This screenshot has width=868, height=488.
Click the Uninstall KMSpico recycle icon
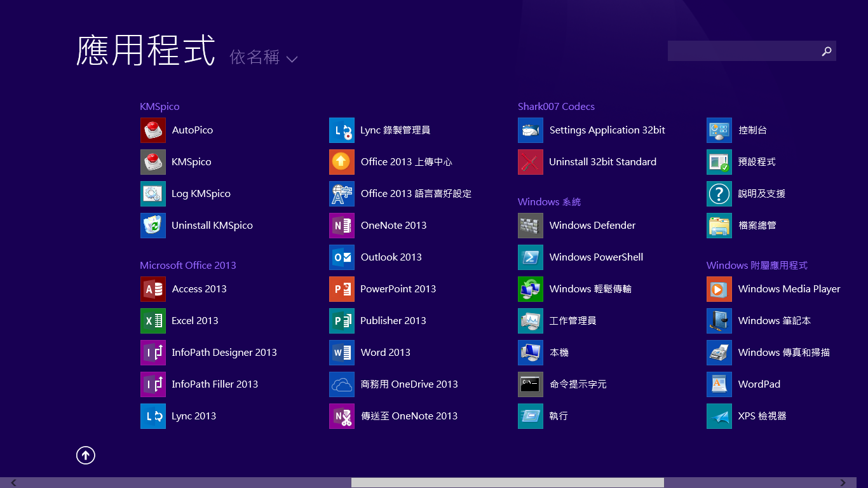tap(153, 226)
